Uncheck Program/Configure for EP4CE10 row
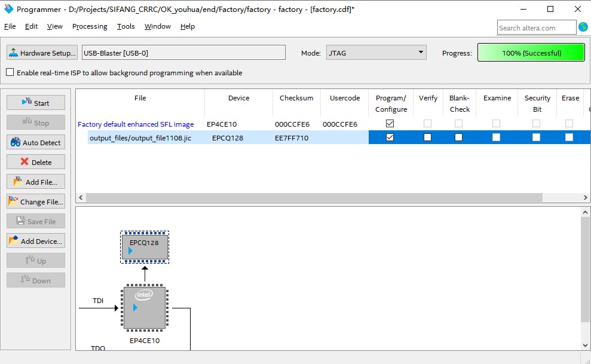This screenshot has width=591, height=364. pos(390,123)
